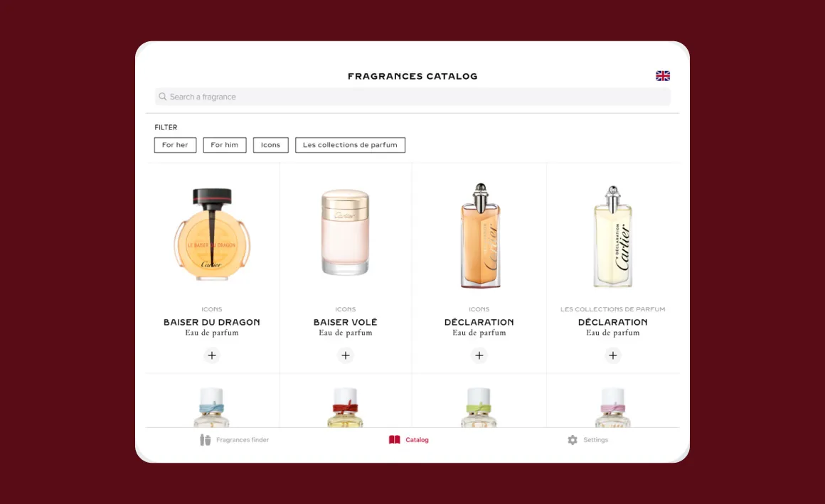
Task: Tap plus under Icons Déclaration
Action: click(479, 355)
